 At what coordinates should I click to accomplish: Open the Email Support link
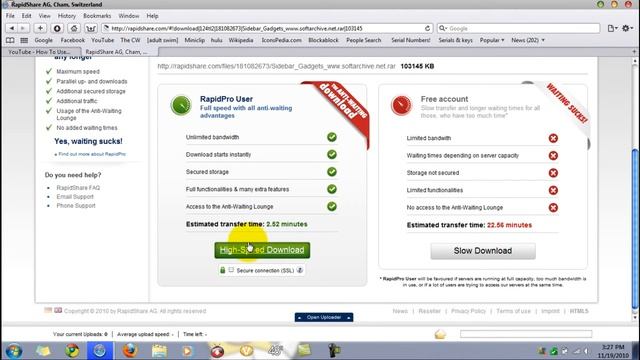75,197
